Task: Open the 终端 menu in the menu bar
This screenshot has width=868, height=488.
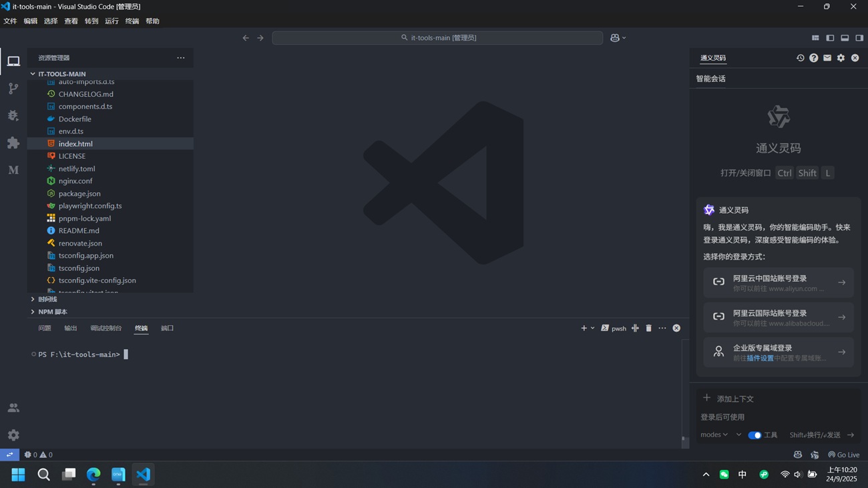Action: click(132, 21)
